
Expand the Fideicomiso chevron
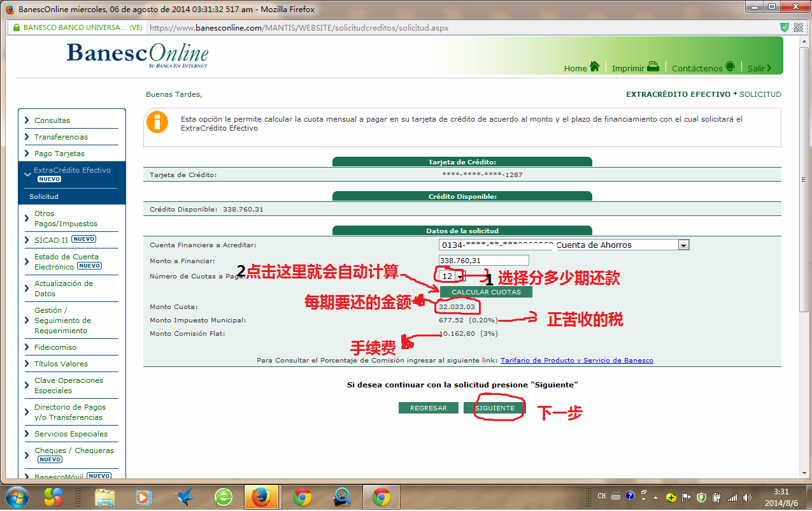point(27,347)
